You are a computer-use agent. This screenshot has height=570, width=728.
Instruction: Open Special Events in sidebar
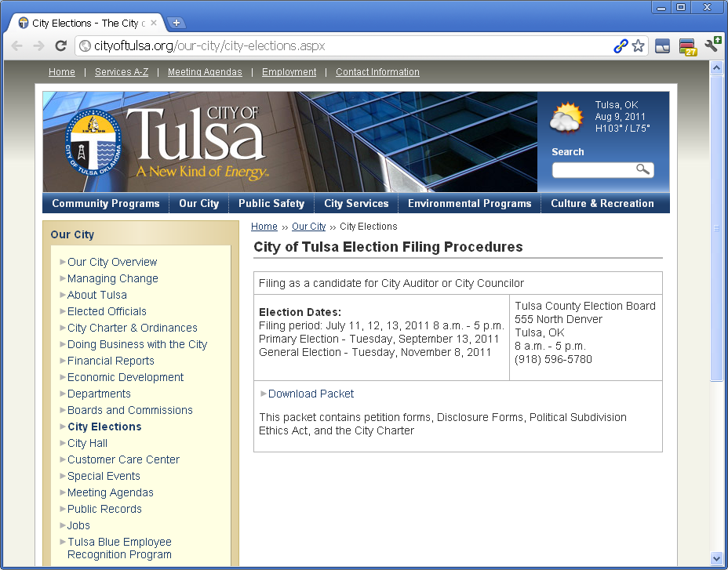[104, 476]
